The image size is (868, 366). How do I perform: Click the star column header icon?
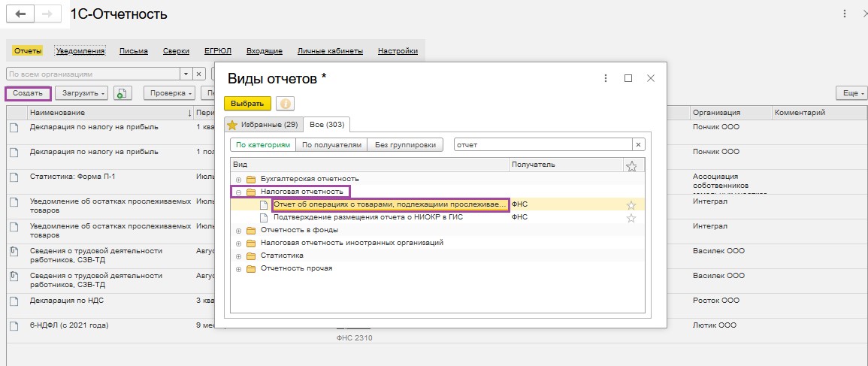[631, 165]
